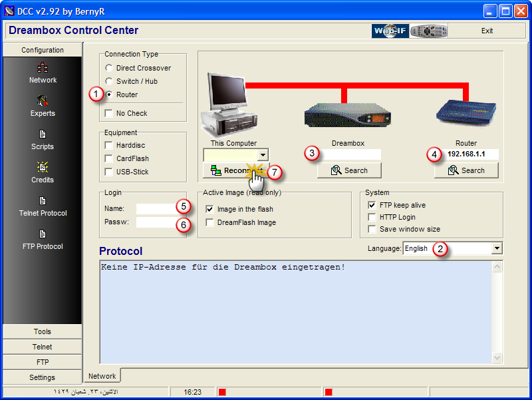Viewport: 532px width, 400px height.
Task: Click the Protocol log message text
Action: click(223, 267)
